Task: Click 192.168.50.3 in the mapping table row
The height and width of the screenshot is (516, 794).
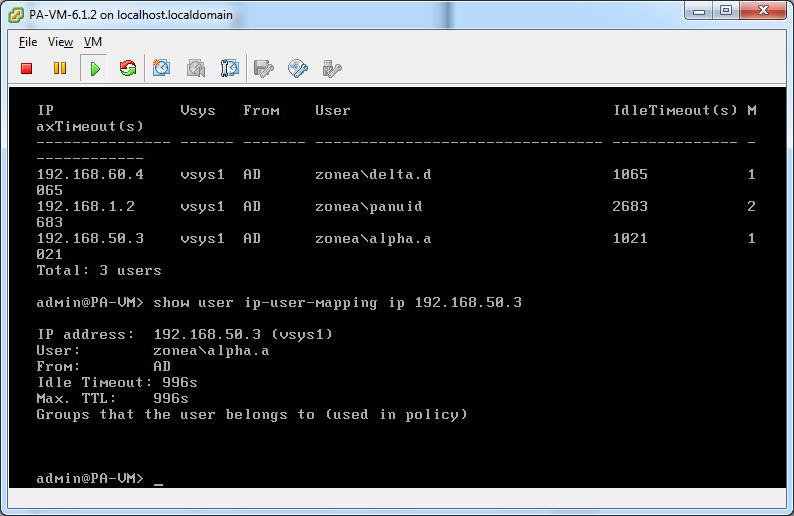Action: [90, 239]
